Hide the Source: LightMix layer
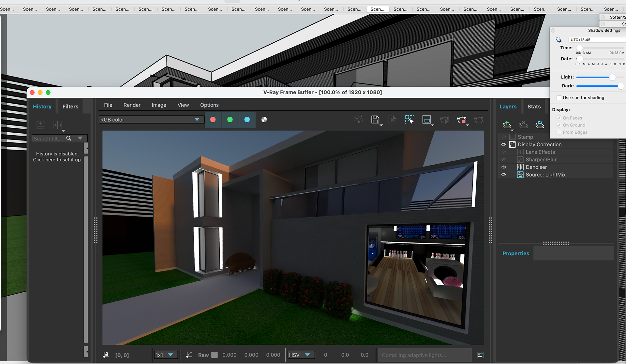Viewport: 626px width, 364px height. pyautogui.click(x=503, y=175)
